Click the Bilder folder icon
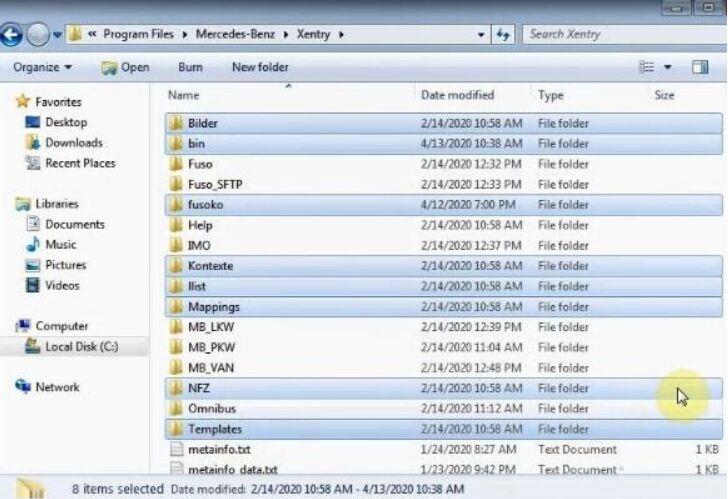This screenshot has height=499, width=728. (x=176, y=123)
